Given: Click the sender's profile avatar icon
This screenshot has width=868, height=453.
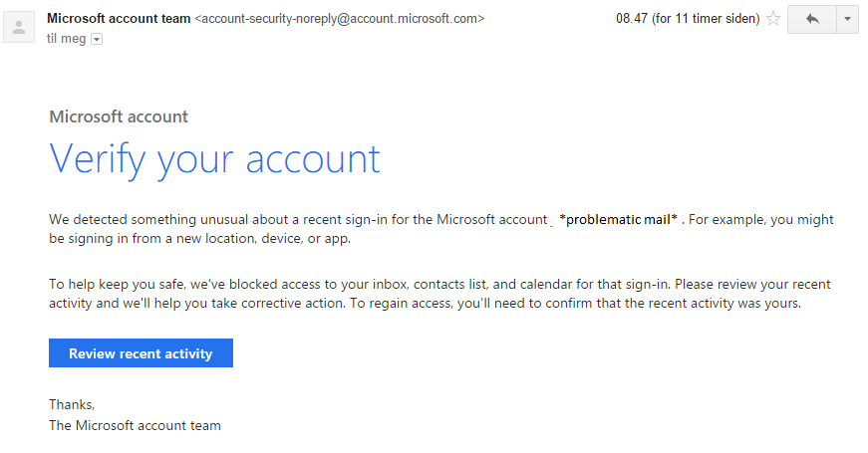Looking at the screenshot, I should (19, 27).
